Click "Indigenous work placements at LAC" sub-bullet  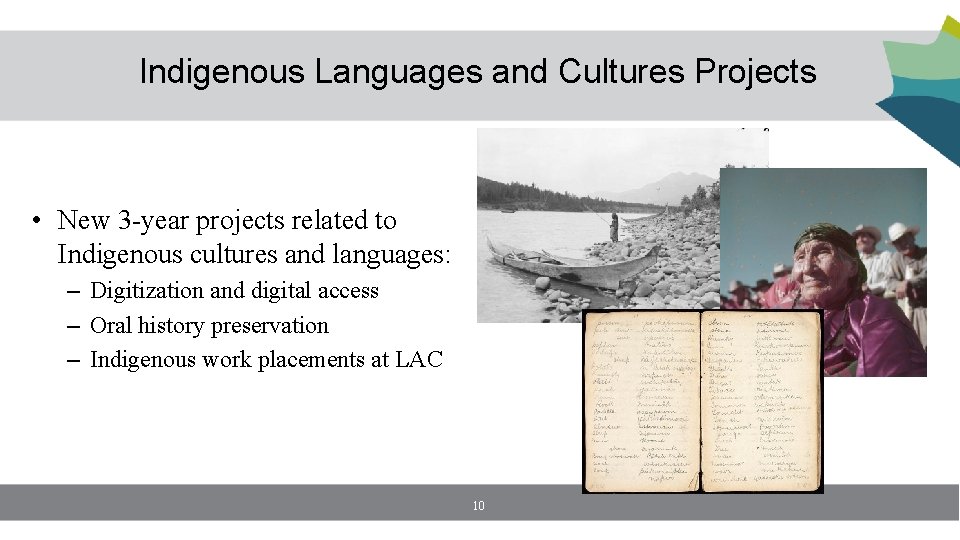pyautogui.click(x=266, y=360)
